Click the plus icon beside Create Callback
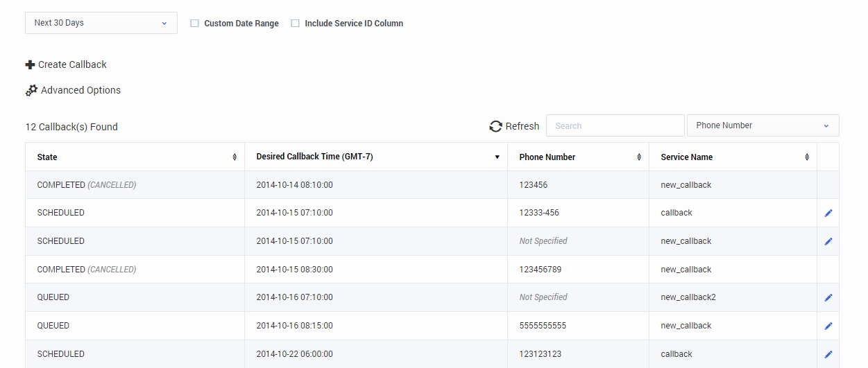Image resolution: width=868 pixels, height=368 pixels. coord(30,64)
